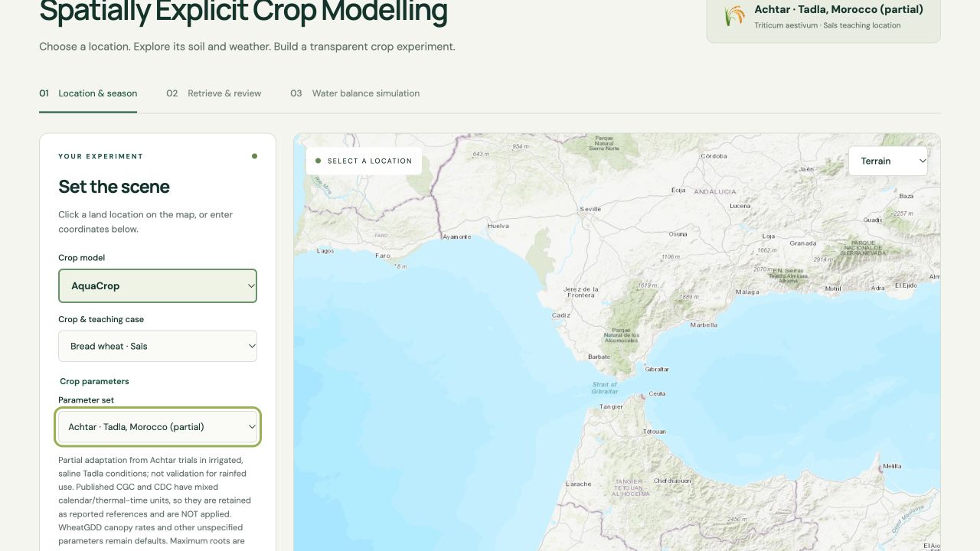Image resolution: width=980 pixels, height=551 pixels.
Task: Click the Faro label on the map
Action: [x=383, y=256]
